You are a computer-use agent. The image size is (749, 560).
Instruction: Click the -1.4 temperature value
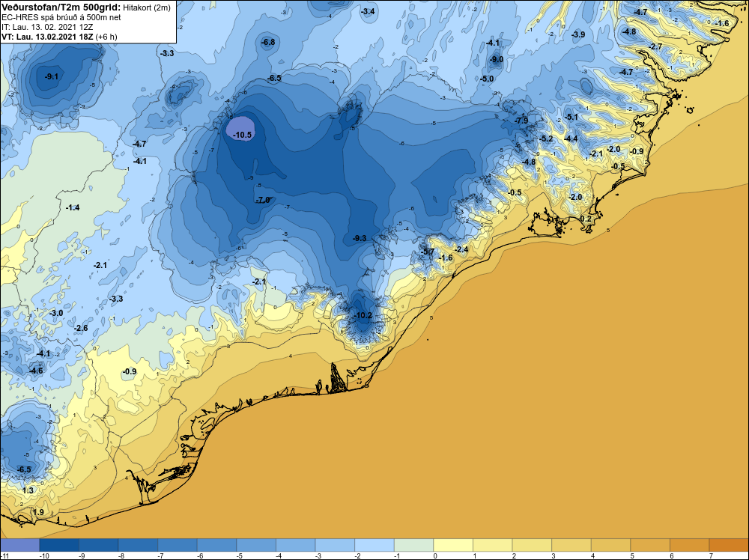pos(73,207)
